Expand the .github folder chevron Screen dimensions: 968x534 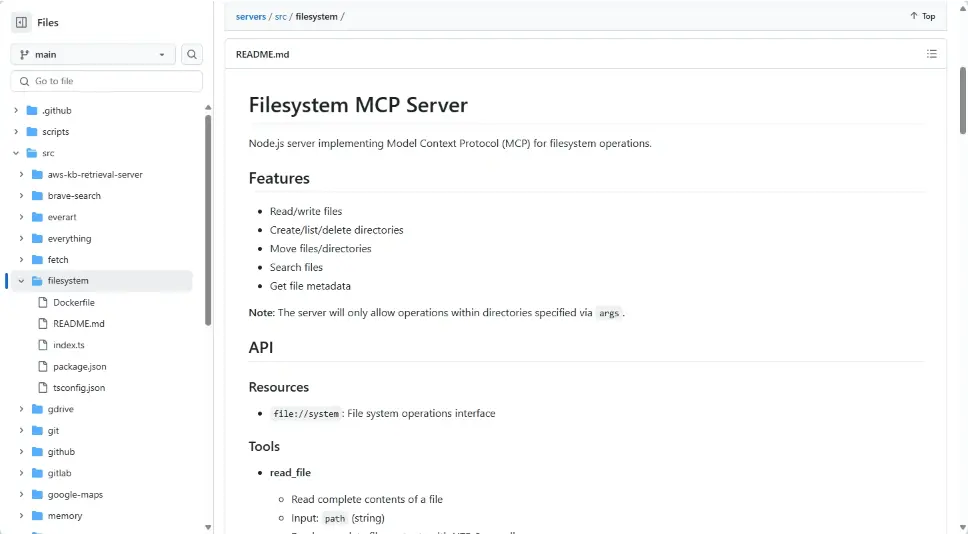pyautogui.click(x=16, y=111)
